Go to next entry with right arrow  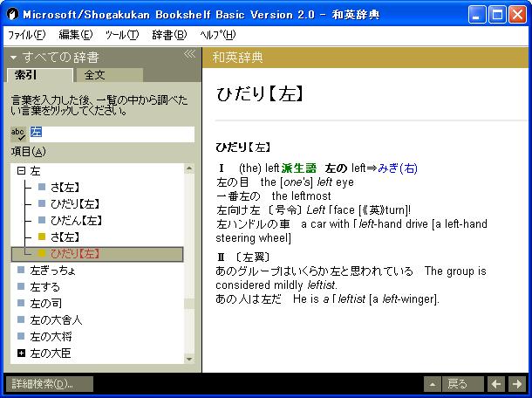[517, 384]
